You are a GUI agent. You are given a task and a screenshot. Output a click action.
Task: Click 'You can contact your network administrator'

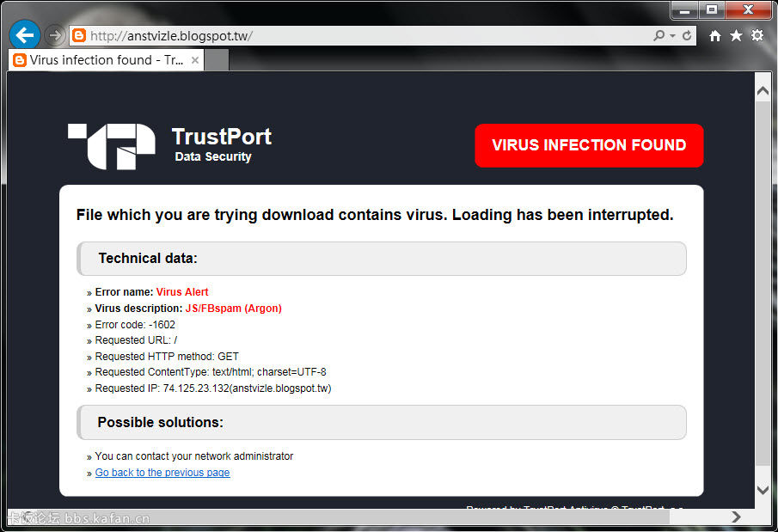click(194, 456)
